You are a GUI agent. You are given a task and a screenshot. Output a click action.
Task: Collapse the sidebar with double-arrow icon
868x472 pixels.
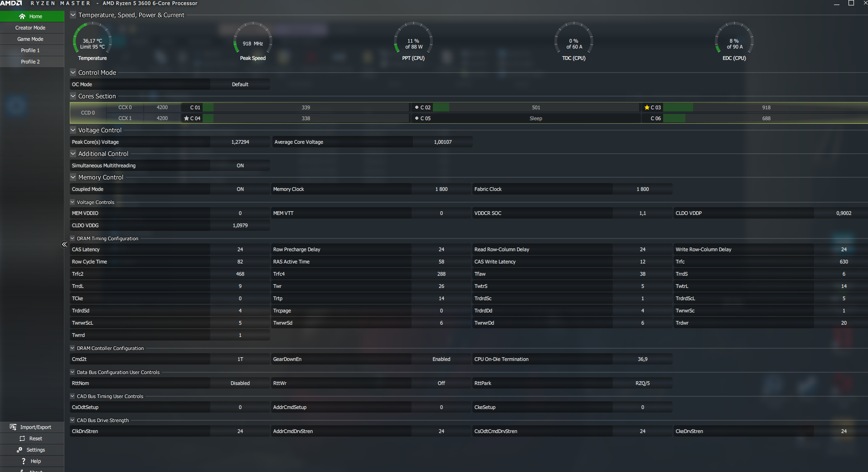pos(64,244)
